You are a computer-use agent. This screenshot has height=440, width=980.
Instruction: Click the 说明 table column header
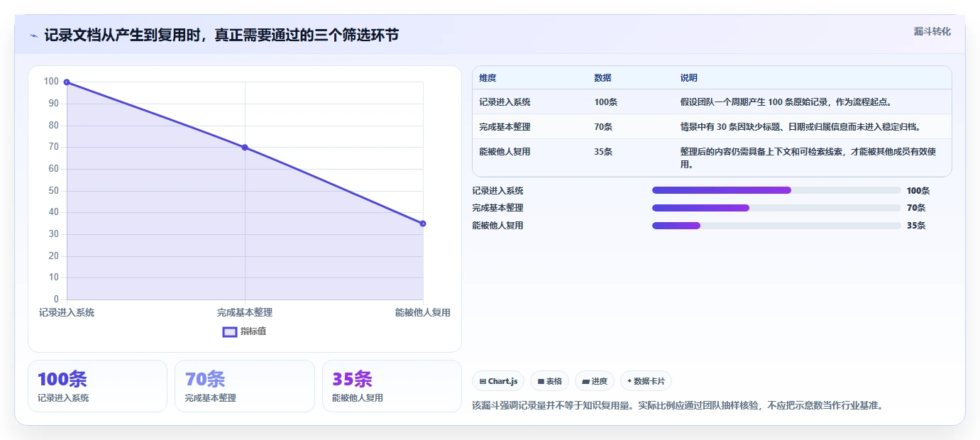click(x=688, y=78)
